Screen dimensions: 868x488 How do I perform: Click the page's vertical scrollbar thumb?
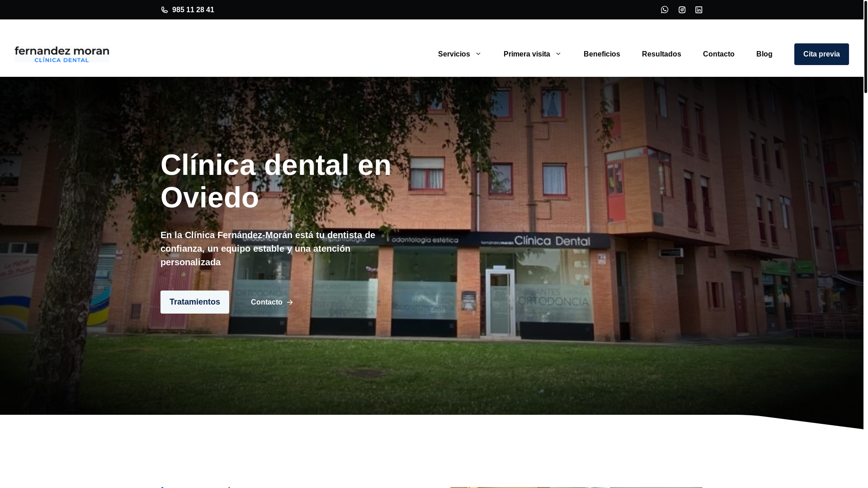[866, 47]
